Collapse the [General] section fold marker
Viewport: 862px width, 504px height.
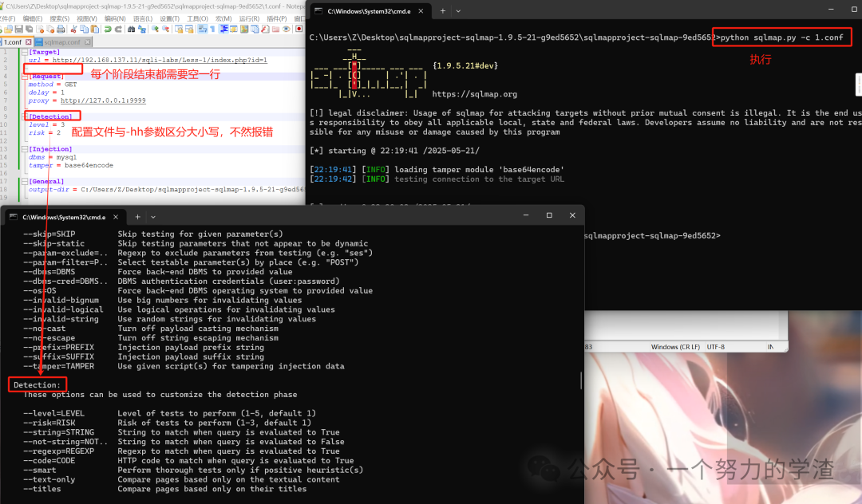click(25, 181)
